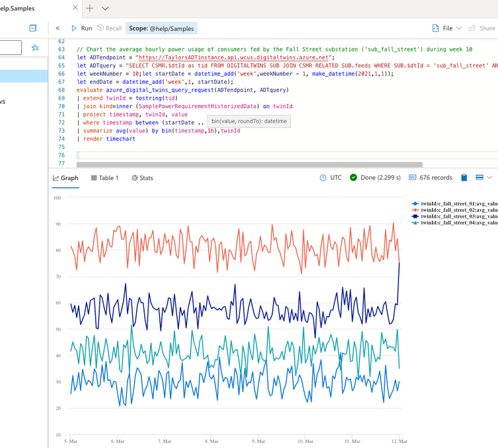Collapse the connections pane with the double chevron

pyautogui.click(x=57, y=28)
